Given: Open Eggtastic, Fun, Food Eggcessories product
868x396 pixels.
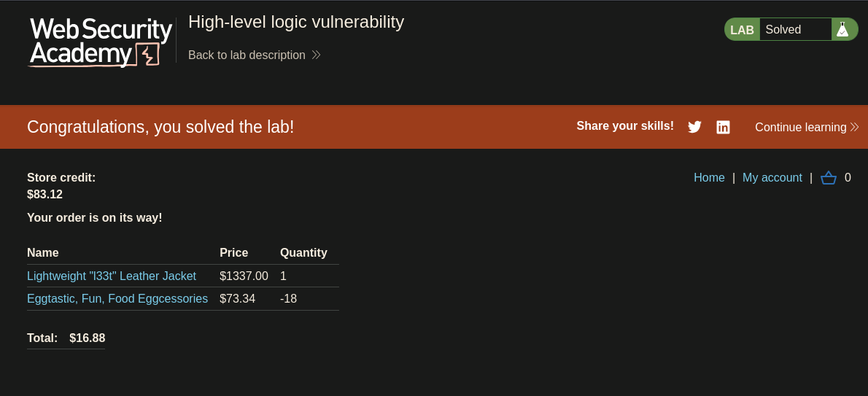Looking at the screenshot, I should pyautogui.click(x=117, y=298).
